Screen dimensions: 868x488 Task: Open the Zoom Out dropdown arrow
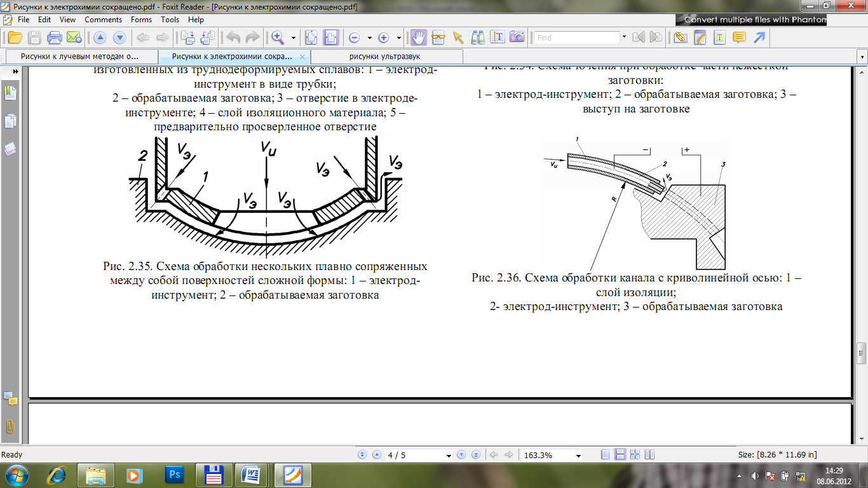[369, 37]
